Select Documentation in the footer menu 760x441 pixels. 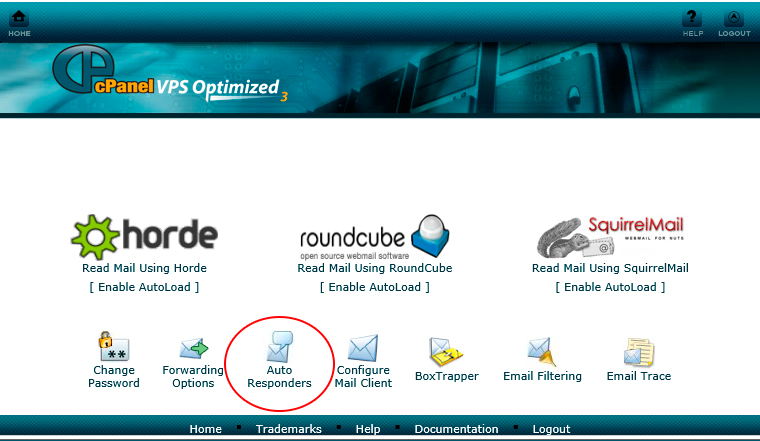point(456,429)
